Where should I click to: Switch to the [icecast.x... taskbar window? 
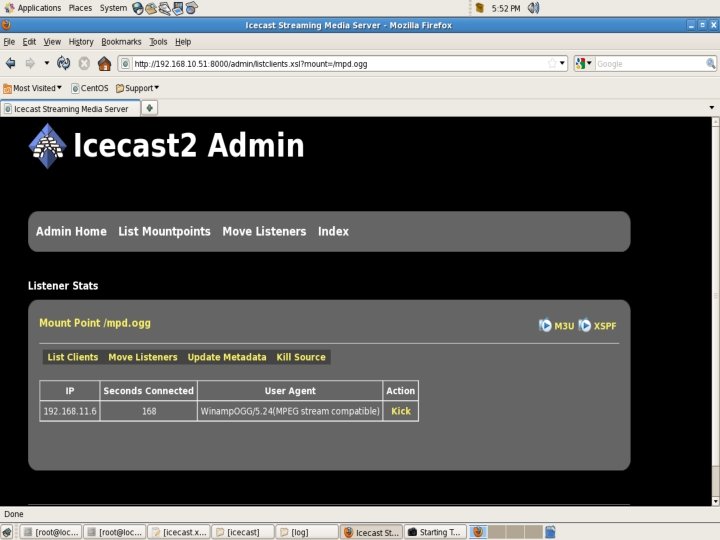pos(180,532)
